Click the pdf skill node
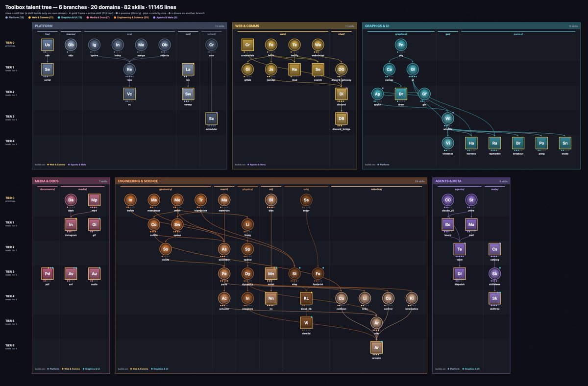This screenshot has width=588, height=386. point(48,273)
